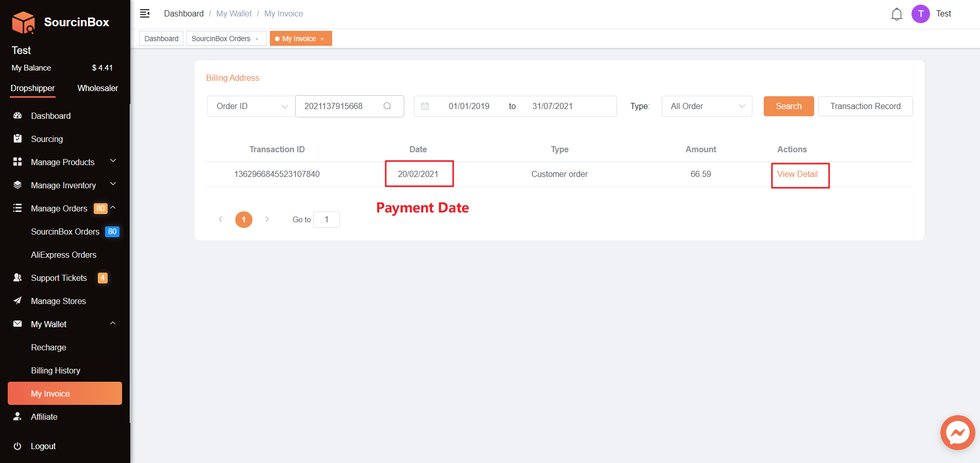Click the My Wallet envelope icon
Image resolution: width=980 pixels, height=463 pixels.
click(x=18, y=324)
